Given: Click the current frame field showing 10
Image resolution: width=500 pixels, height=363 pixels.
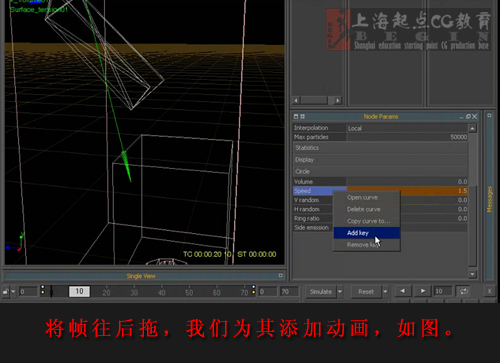Looking at the screenshot, I should coord(443,291).
